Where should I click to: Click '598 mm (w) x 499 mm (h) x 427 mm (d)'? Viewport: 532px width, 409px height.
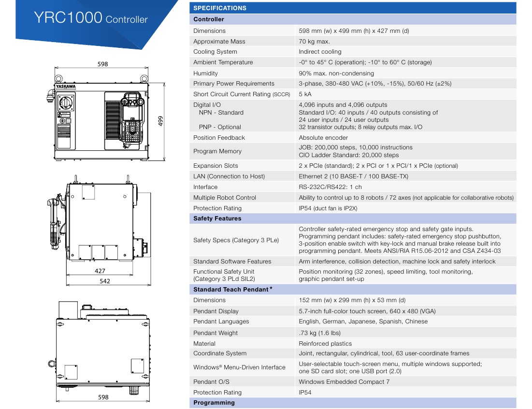(x=354, y=31)
